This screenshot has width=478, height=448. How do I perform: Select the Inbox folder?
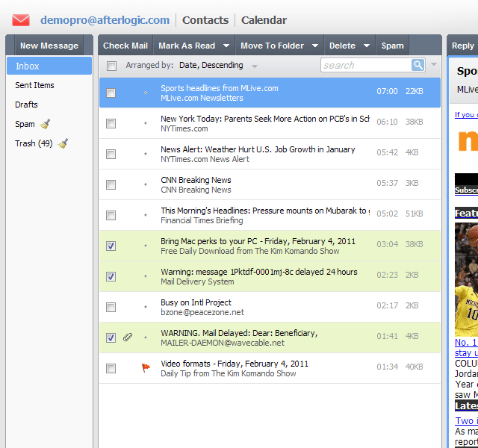[x=49, y=66]
